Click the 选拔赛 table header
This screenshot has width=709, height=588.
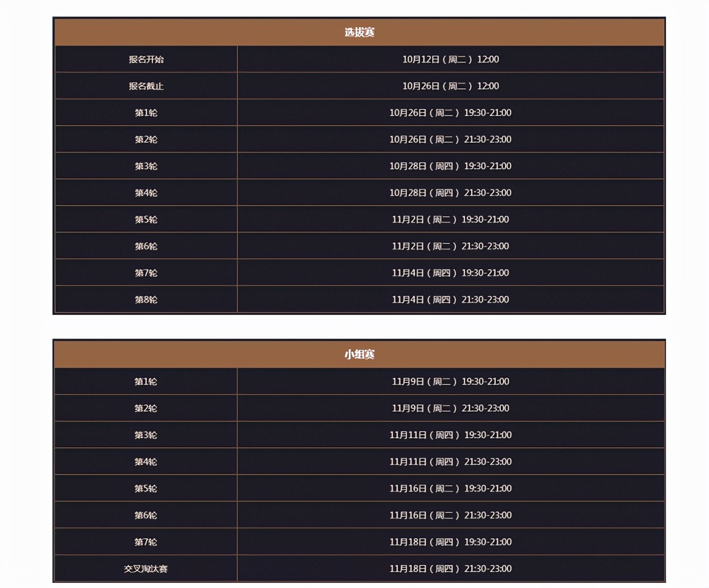359,32
